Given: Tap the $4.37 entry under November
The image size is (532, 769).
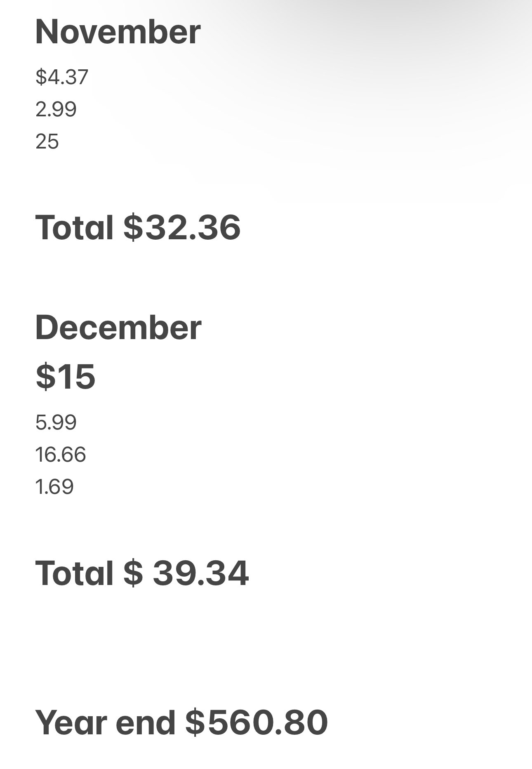Looking at the screenshot, I should 62,77.
